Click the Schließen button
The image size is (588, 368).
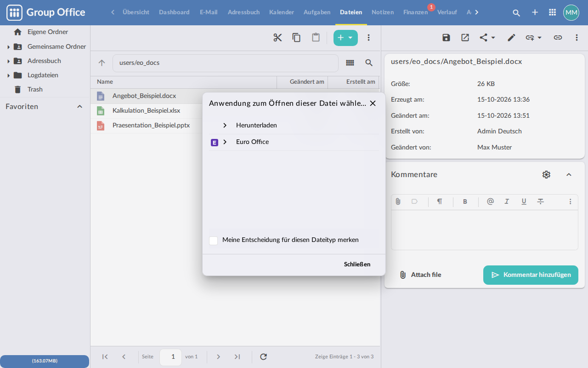[x=357, y=264]
